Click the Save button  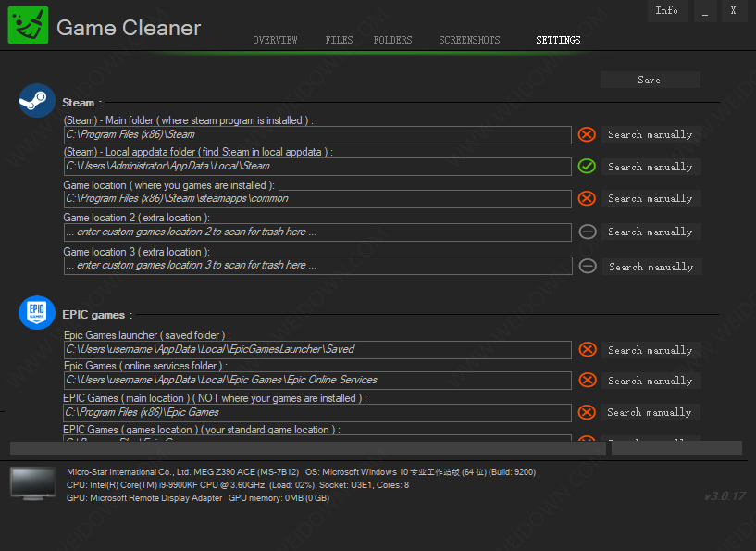point(650,80)
